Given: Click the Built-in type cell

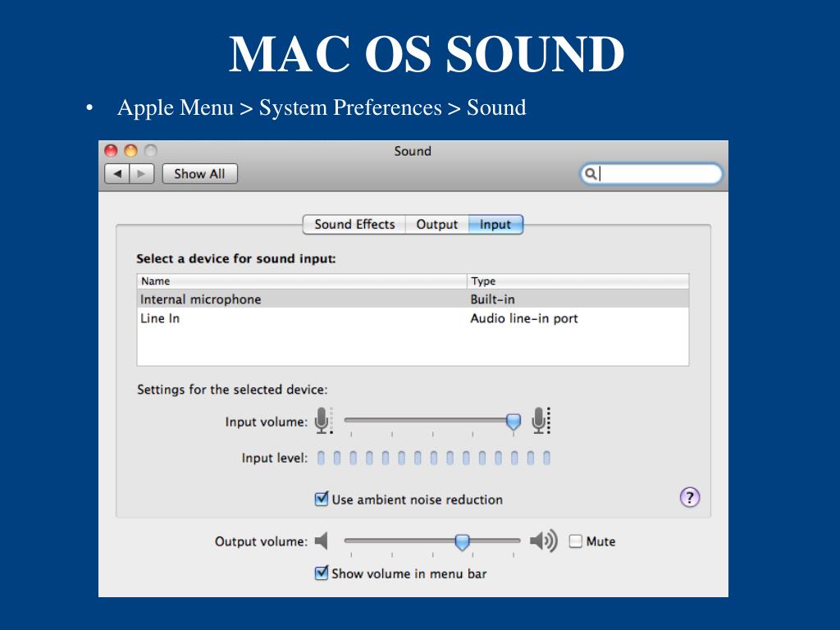Looking at the screenshot, I should (x=492, y=299).
